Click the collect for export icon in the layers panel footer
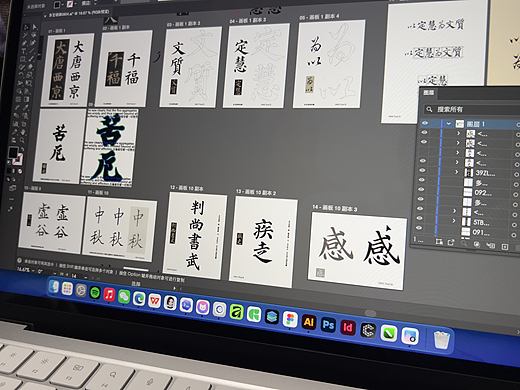The width and height of the screenshot is (520, 390). 451,242
